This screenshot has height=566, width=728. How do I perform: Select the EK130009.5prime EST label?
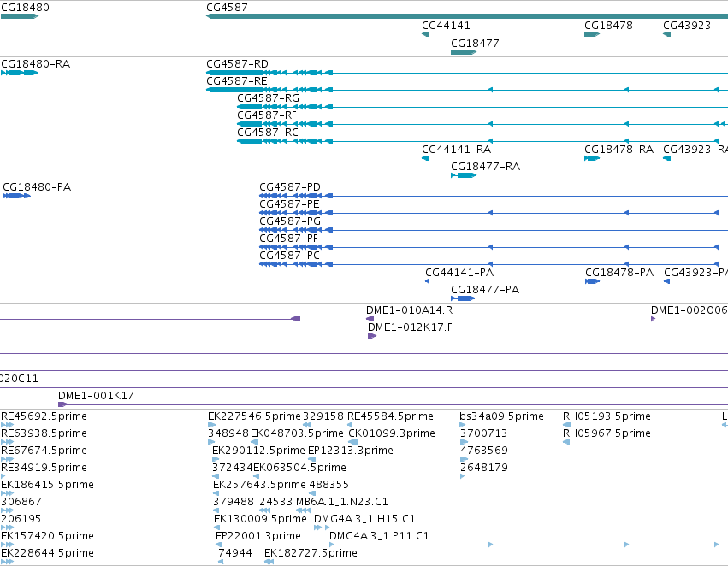tap(260, 519)
